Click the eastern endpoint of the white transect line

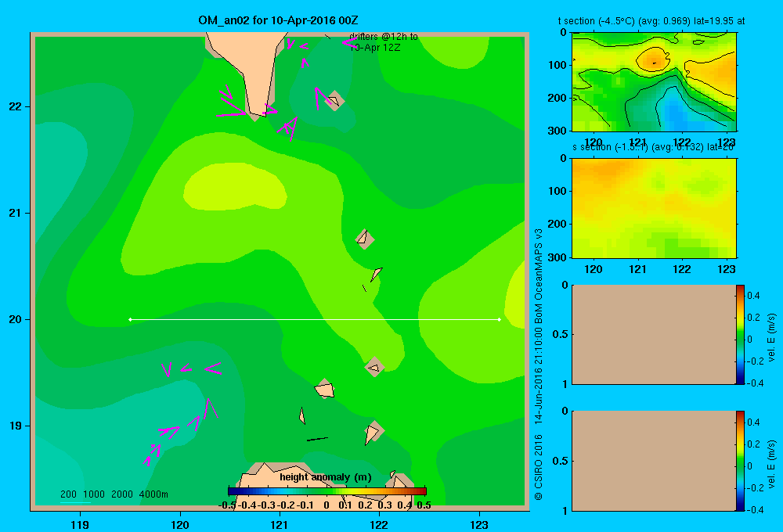point(500,319)
